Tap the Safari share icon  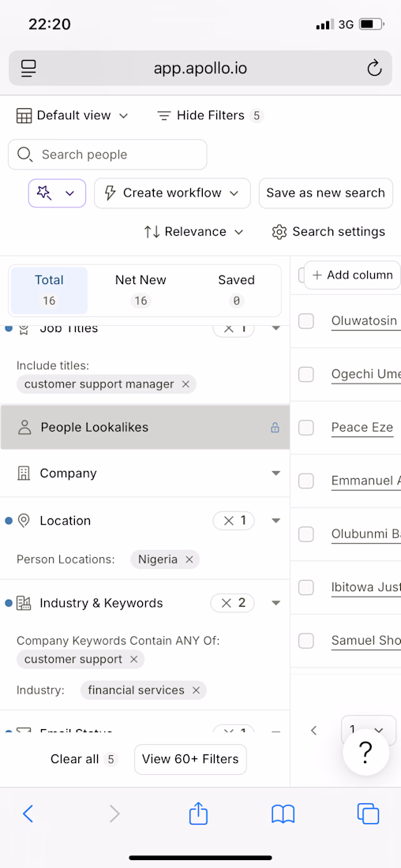point(198,814)
